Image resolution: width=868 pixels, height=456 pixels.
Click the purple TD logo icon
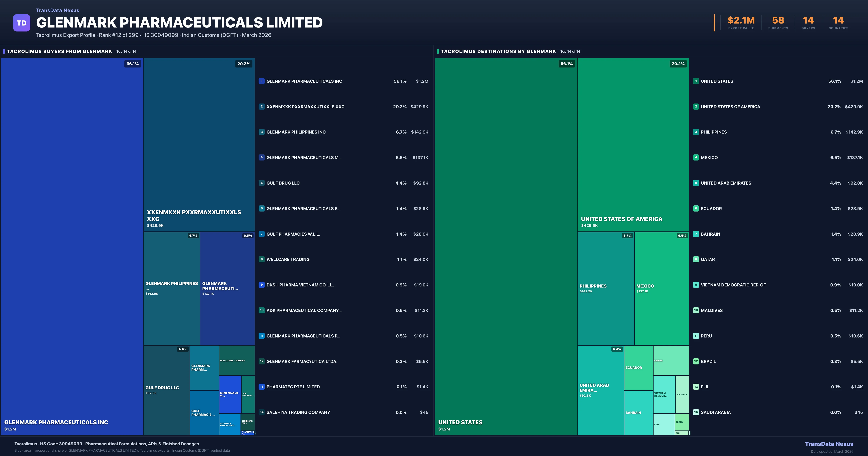(22, 23)
